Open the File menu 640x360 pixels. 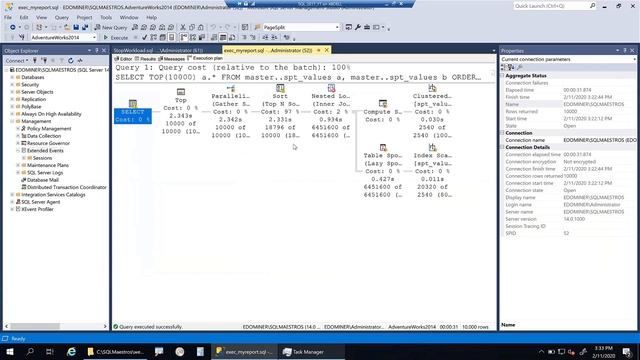(x=8, y=18)
